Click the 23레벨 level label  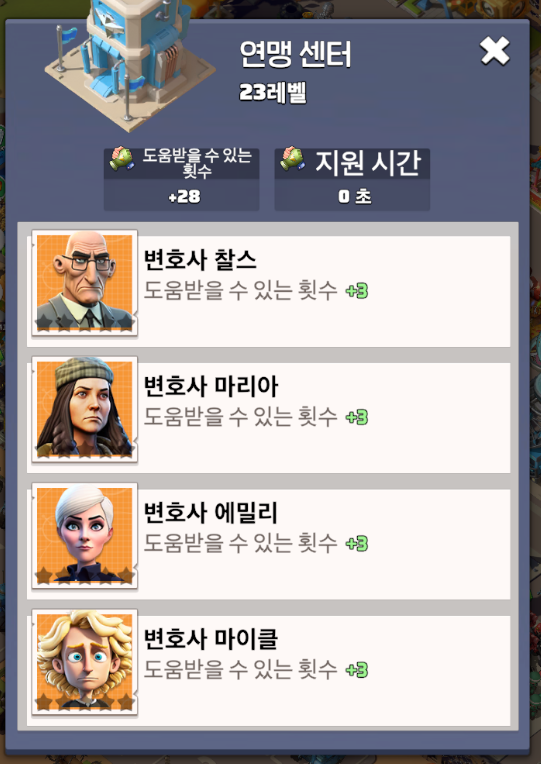click(272, 92)
